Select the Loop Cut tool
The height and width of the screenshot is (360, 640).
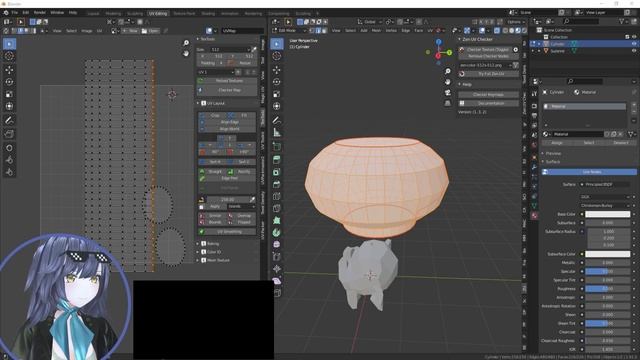tap(277, 196)
